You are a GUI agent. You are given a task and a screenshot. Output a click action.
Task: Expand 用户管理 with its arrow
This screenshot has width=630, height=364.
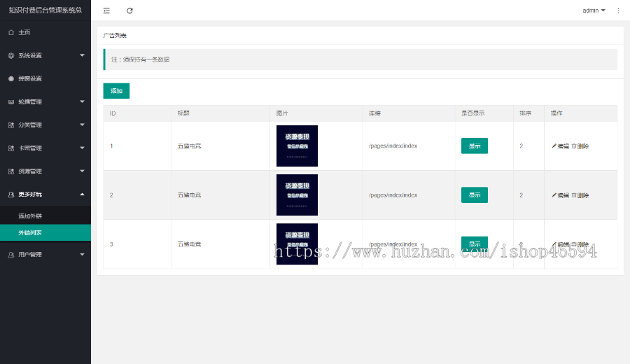[82, 254]
